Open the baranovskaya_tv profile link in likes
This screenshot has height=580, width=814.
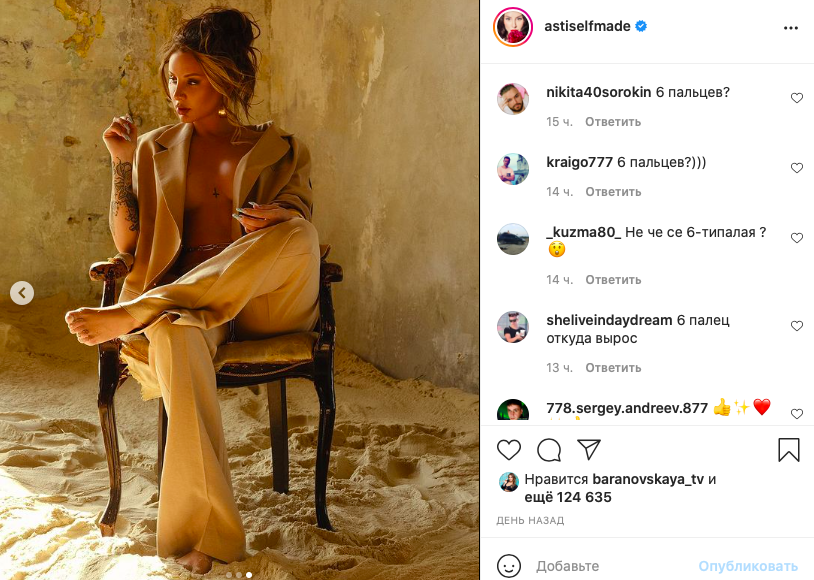tap(648, 479)
